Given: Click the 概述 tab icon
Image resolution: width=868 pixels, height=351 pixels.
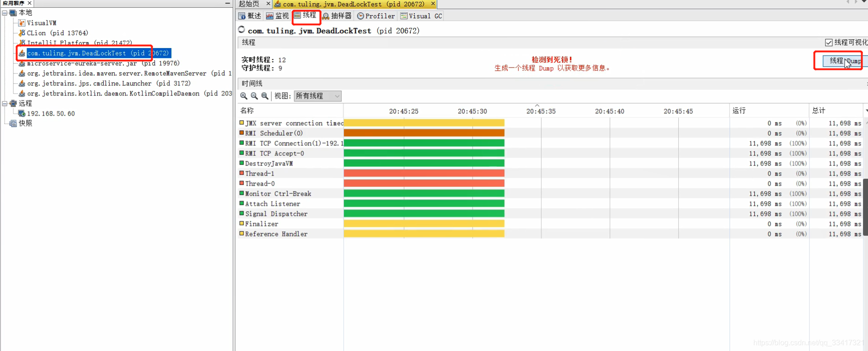Looking at the screenshot, I should tap(242, 16).
